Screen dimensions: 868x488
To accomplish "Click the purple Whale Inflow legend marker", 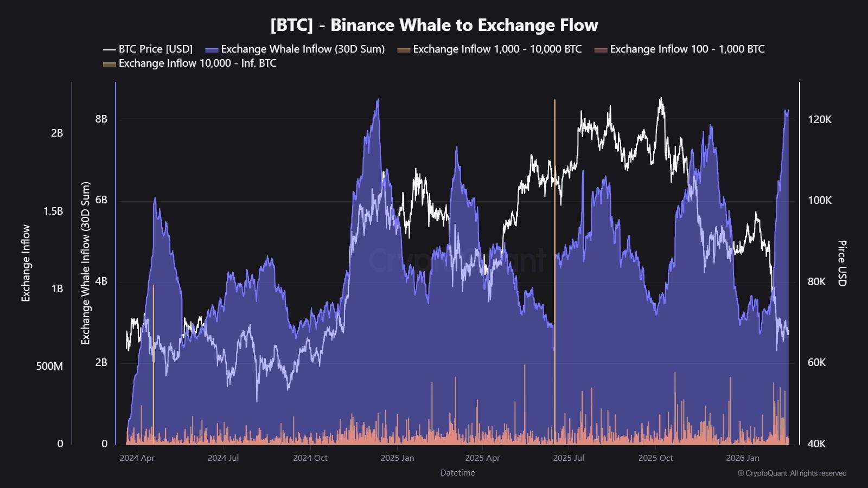I will point(212,49).
